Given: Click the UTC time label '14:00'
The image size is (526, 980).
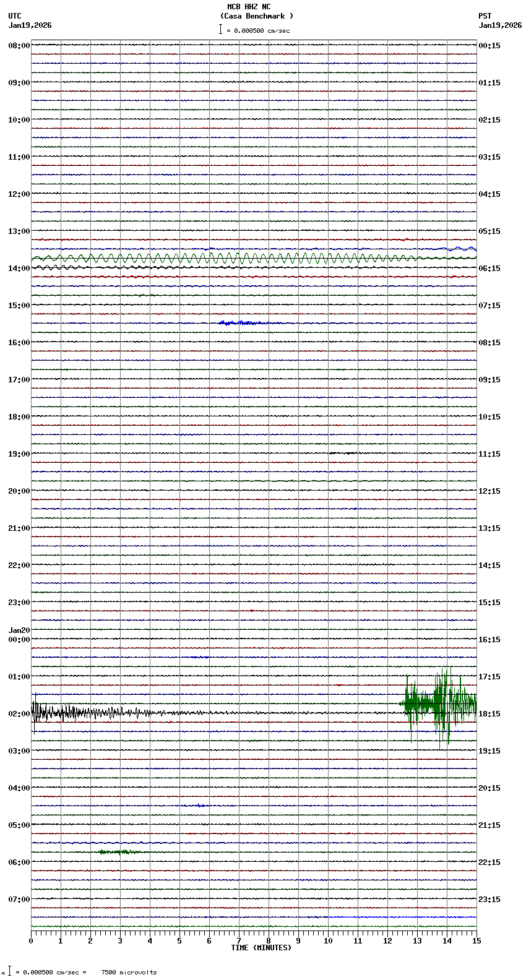Looking at the screenshot, I should point(19,269).
